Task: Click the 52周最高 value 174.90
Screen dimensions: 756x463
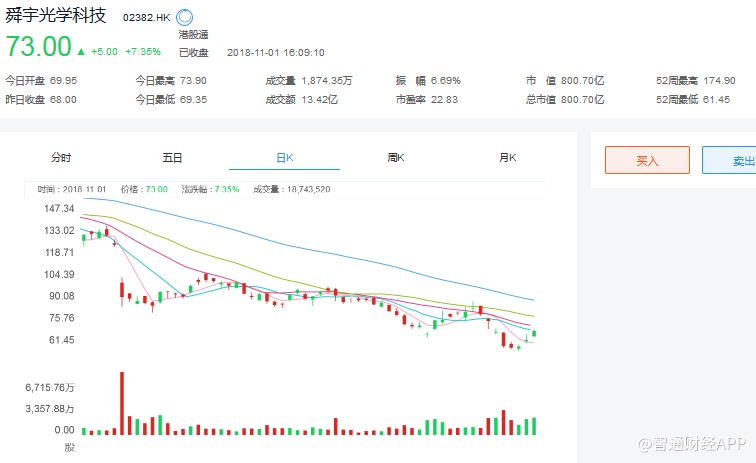Action: click(x=719, y=80)
